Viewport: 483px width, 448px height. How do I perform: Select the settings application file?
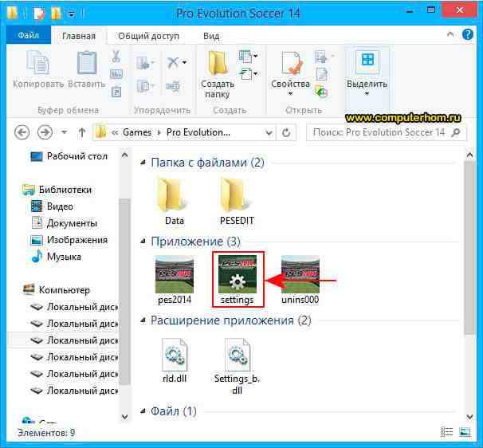(x=237, y=281)
